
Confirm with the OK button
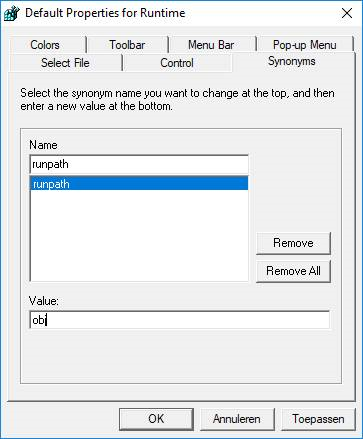[156, 419]
